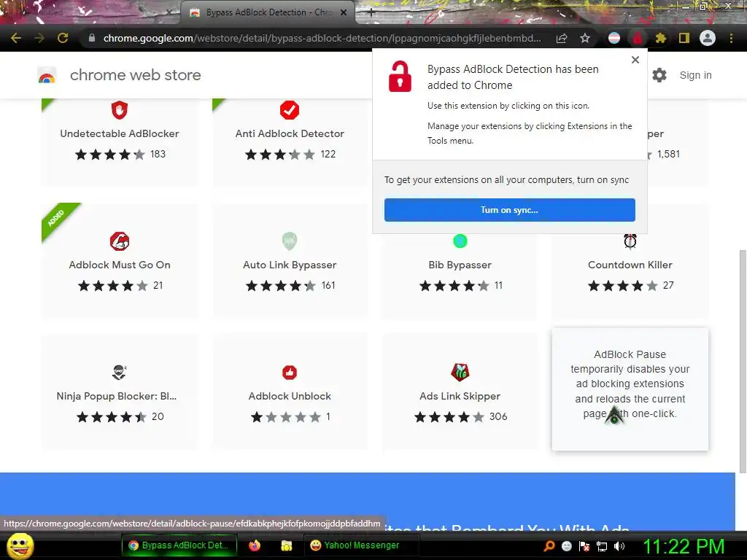Open the Chrome three-dot menu
The width and height of the screenshot is (747, 560).
[731, 38]
